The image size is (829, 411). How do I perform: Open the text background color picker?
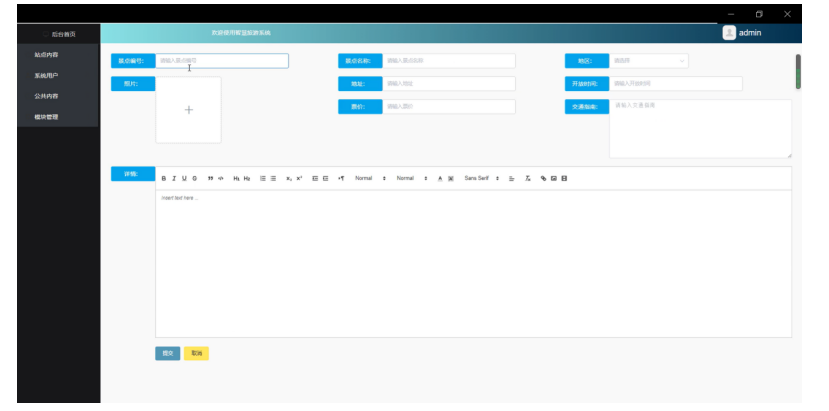point(450,179)
